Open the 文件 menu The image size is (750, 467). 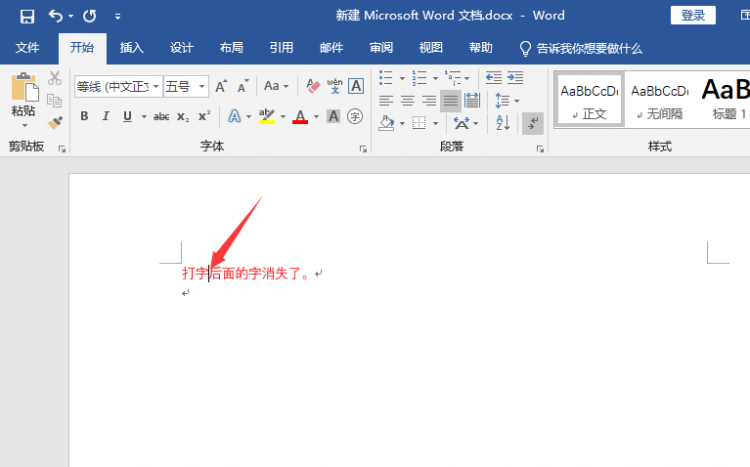point(27,48)
